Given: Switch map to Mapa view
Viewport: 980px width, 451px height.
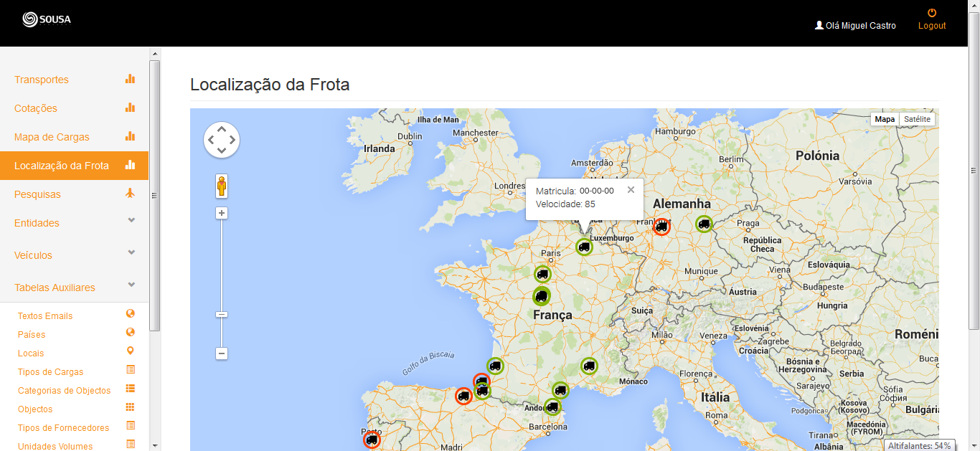Looking at the screenshot, I should pyautogui.click(x=885, y=119).
